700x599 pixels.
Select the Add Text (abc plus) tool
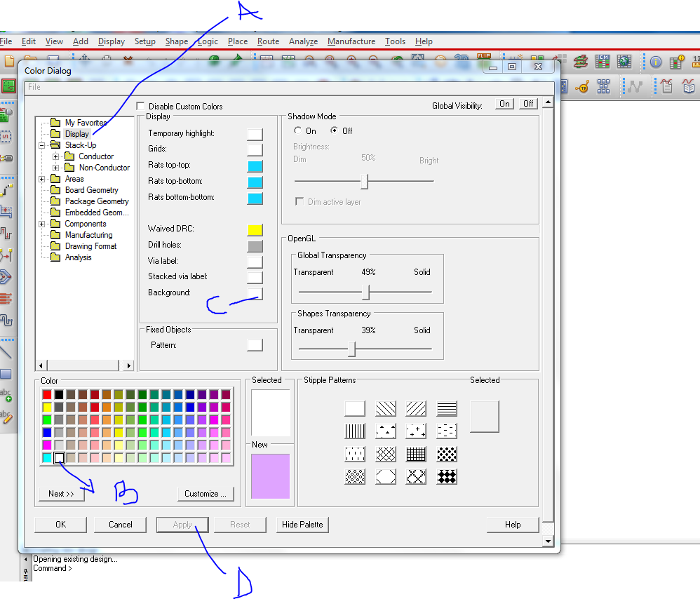click(x=6, y=395)
